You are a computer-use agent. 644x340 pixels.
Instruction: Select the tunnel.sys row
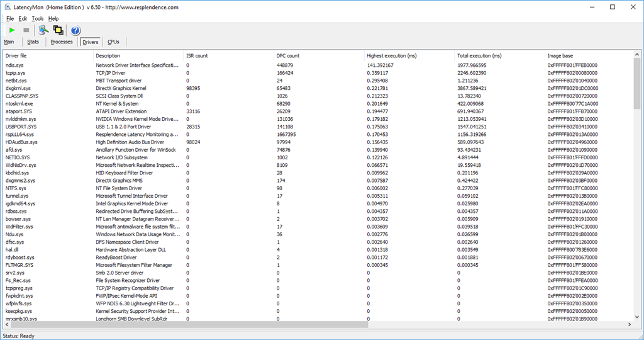[318, 196]
